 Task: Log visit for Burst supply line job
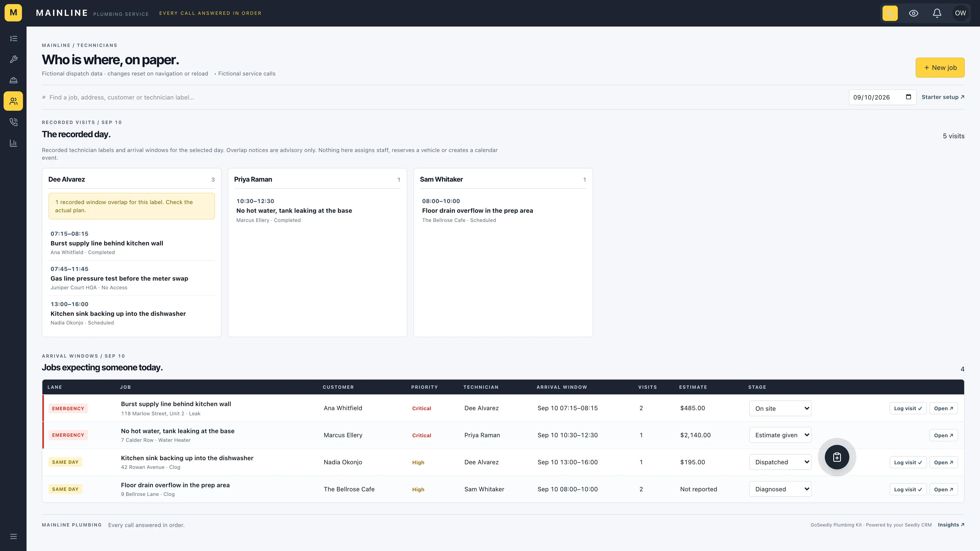(908, 408)
